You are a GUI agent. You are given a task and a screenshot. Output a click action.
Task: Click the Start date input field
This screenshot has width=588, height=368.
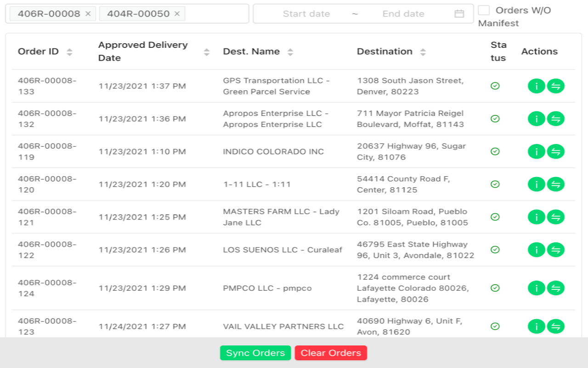point(306,14)
